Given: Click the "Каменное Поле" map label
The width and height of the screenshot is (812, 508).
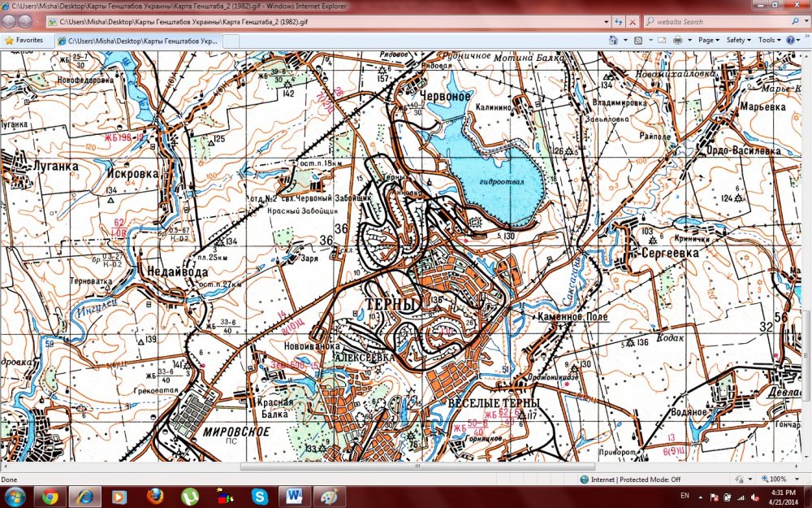Looking at the screenshot, I should pyautogui.click(x=572, y=316).
